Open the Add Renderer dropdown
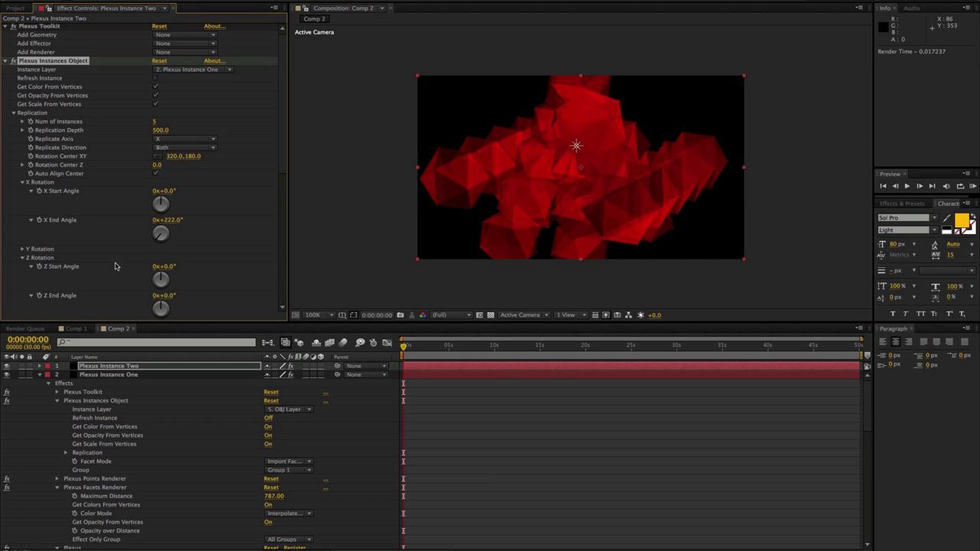The width and height of the screenshot is (980, 551). click(x=185, y=52)
